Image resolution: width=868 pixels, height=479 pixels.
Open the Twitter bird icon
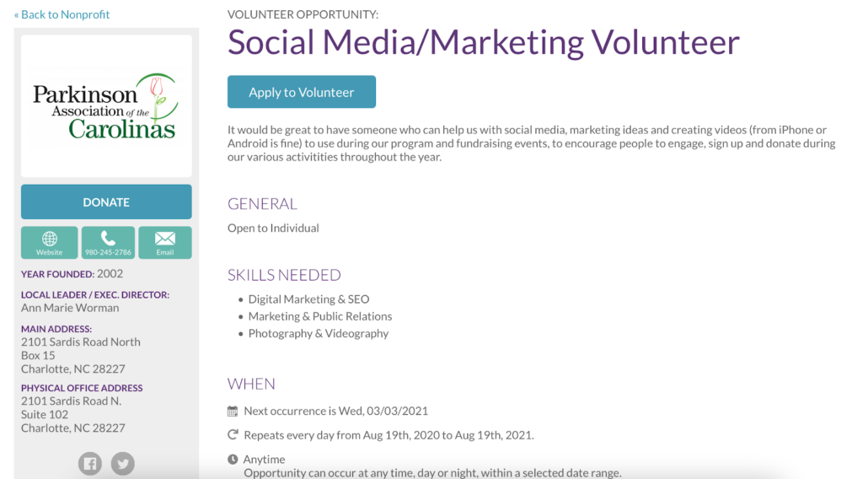click(123, 464)
